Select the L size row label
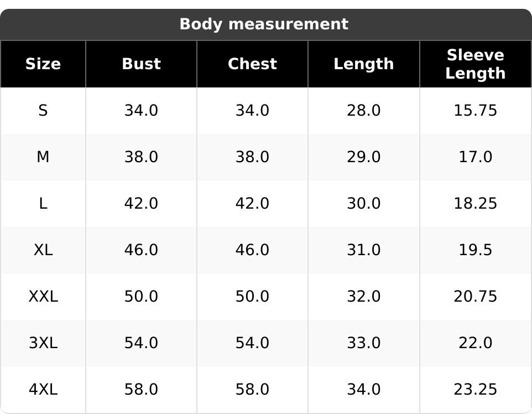This screenshot has width=532, height=414. (x=43, y=204)
